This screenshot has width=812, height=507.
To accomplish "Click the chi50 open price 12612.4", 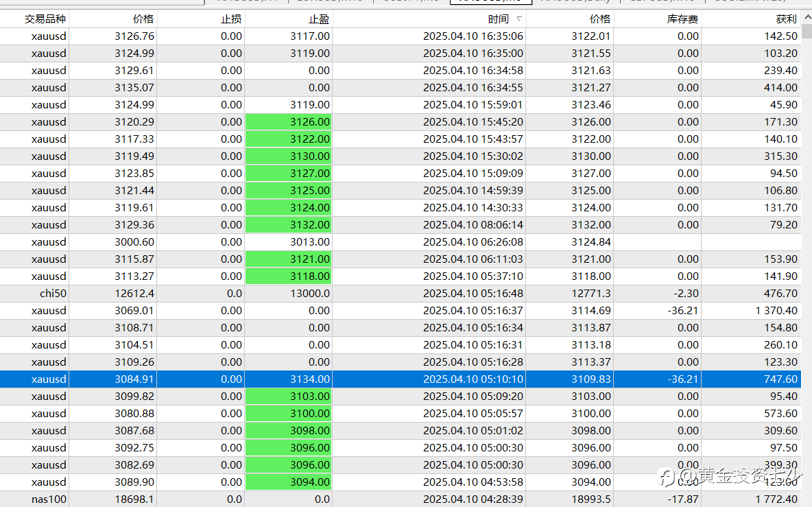I will (x=134, y=293).
